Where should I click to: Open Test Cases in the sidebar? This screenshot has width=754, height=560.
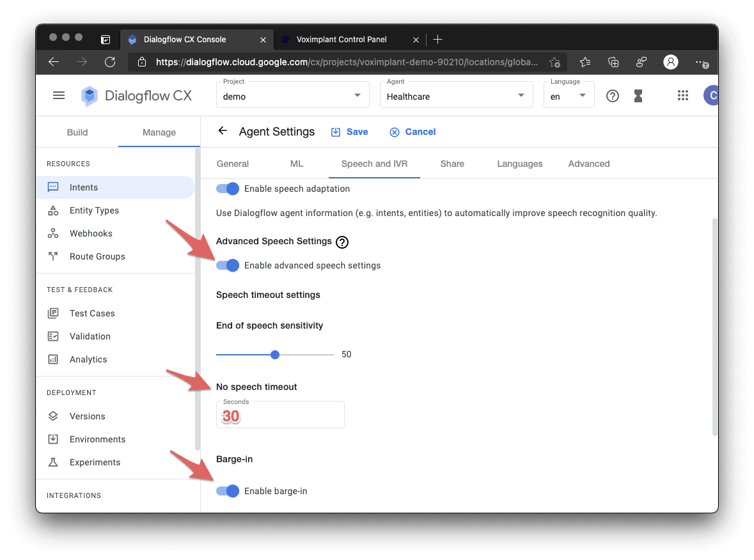pyautogui.click(x=115, y=313)
